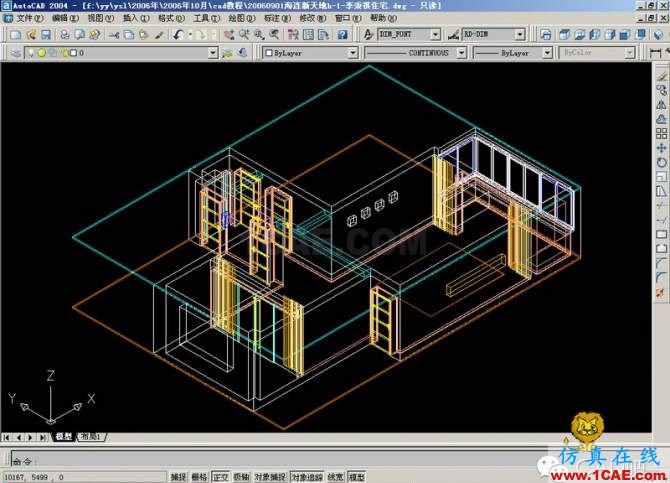Open the 插入(I) menu
The height and width of the screenshot is (483, 670).
click(x=136, y=18)
